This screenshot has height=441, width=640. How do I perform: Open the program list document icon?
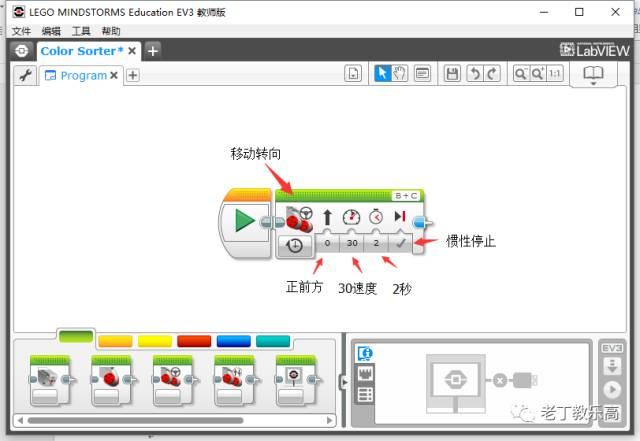click(x=353, y=74)
